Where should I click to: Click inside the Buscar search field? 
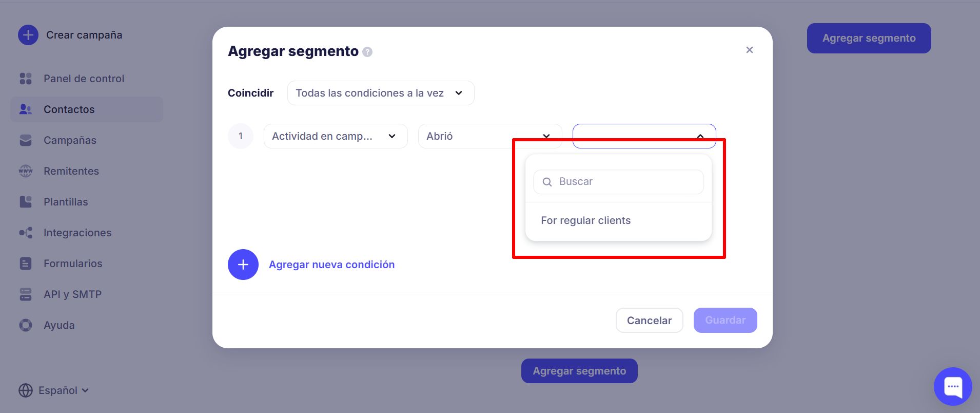[x=617, y=181]
